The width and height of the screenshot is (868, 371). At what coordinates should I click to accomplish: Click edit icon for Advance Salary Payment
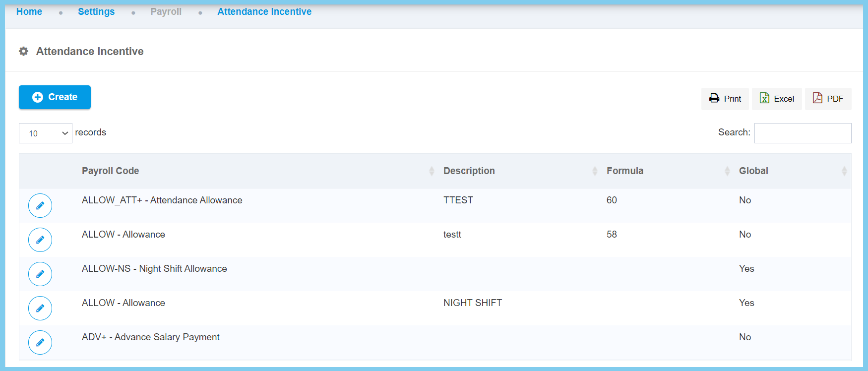(40, 343)
